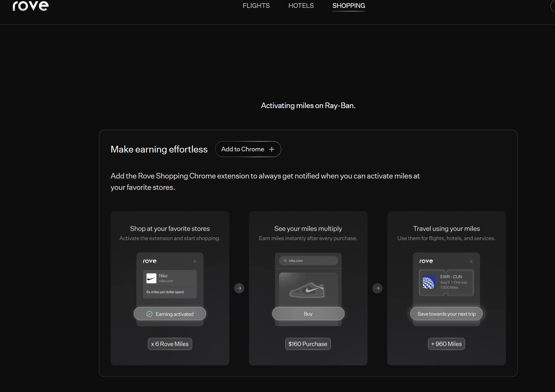Viewport: 555px width, 392px height.
Task: Click the $160 Purchase badge
Action: coord(308,344)
